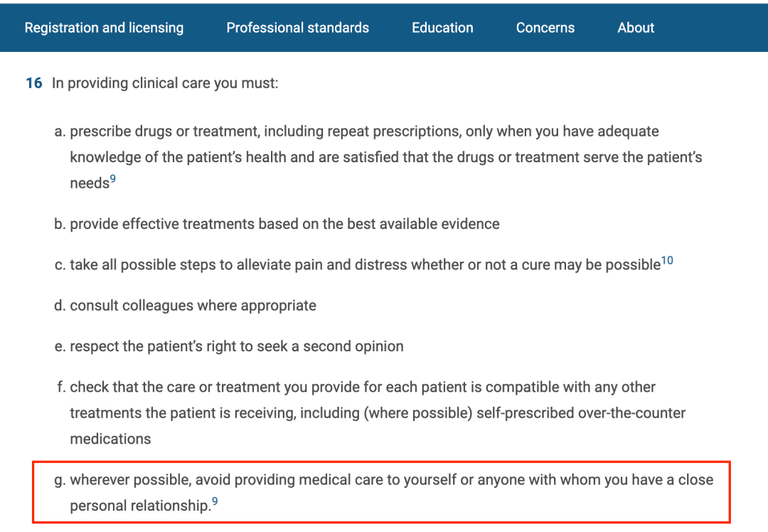The image size is (768, 532).
Task: Click item a about prescribing drugs
Action: [x=378, y=156]
